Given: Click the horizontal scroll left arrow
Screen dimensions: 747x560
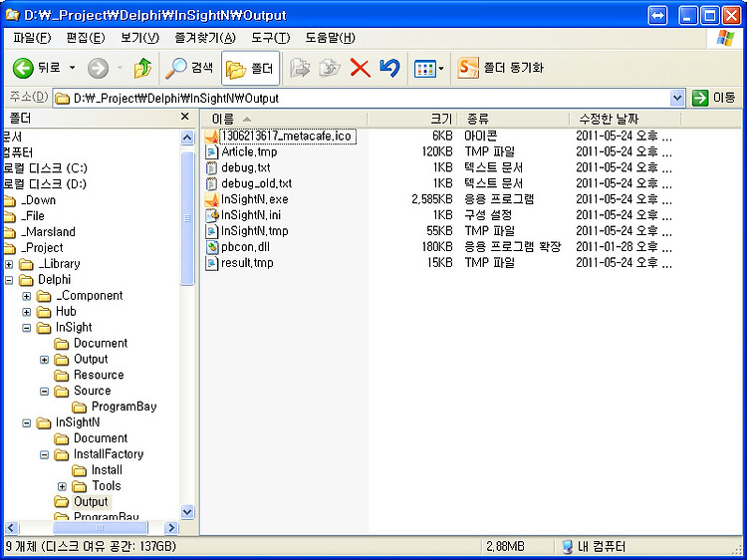Looking at the screenshot, I should point(12,527).
